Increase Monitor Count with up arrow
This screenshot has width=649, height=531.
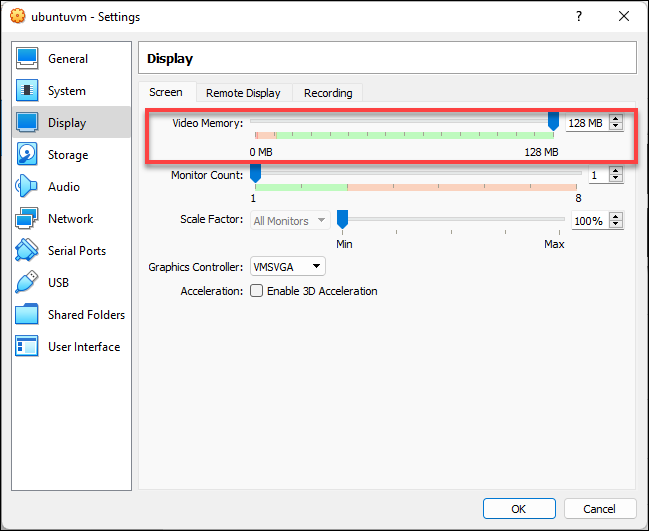pyautogui.click(x=616, y=171)
